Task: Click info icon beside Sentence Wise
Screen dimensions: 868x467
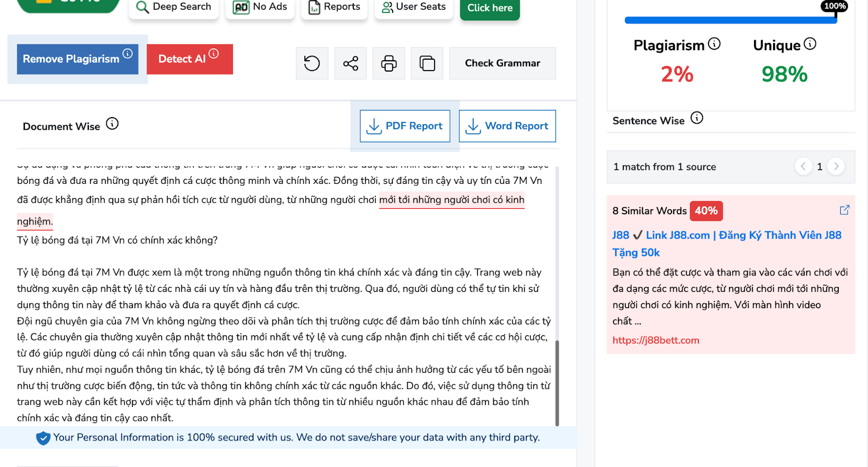Action: coord(697,118)
